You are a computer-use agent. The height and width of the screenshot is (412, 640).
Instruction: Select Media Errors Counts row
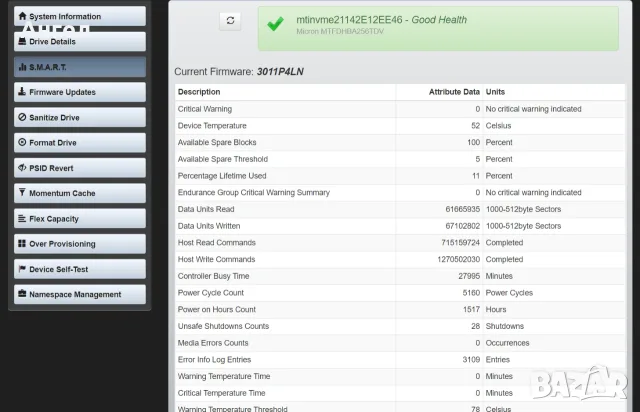tap(400, 343)
